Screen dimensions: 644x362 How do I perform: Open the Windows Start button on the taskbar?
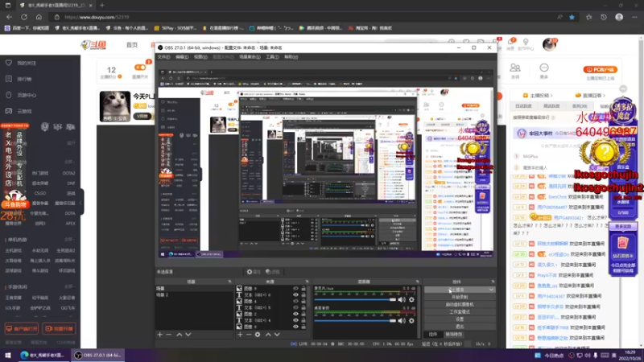pyautogui.click(x=8, y=356)
